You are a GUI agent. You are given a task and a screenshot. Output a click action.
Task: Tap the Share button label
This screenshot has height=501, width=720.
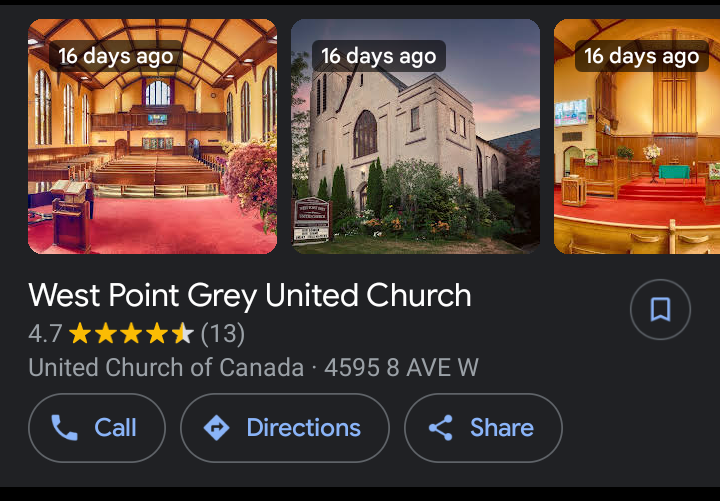pos(501,428)
